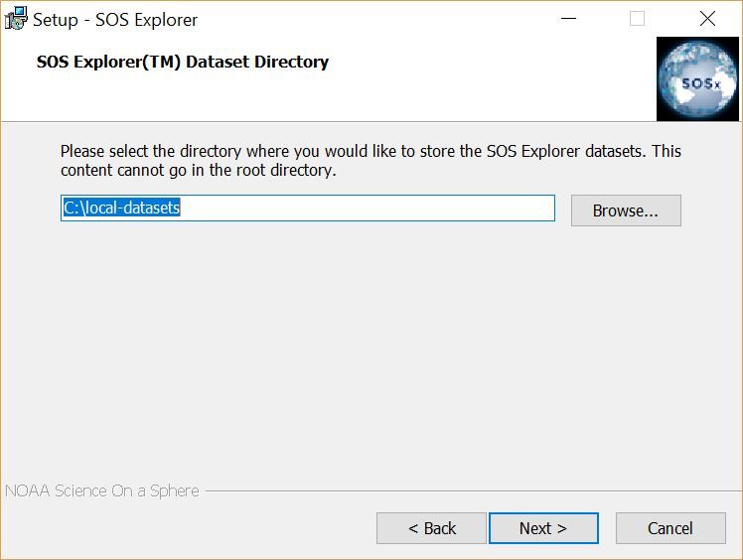This screenshot has height=560, width=743.
Task: Proceed with the Next > button
Action: 543,528
